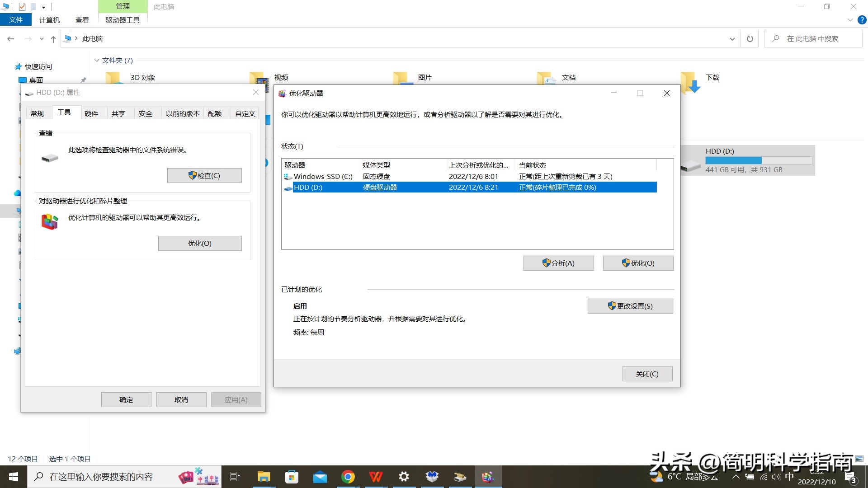
Task: Click the Task View icon on the taskbar
Action: click(x=235, y=476)
